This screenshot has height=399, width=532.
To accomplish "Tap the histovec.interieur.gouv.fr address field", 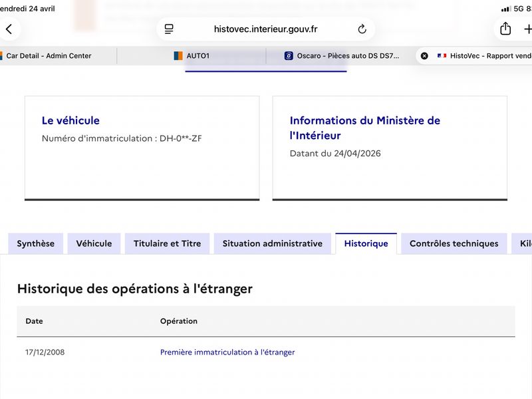I will (265, 29).
